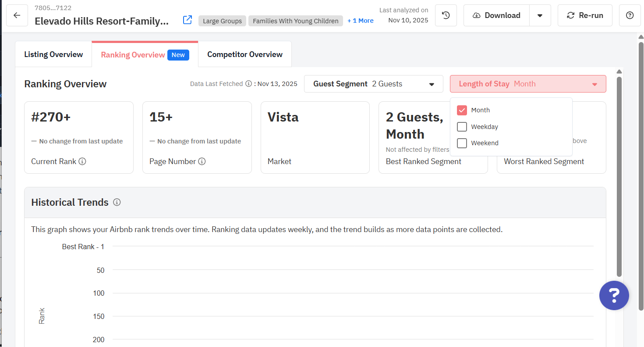Click the Re-run button
This screenshot has height=347, width=644.
coord(584,15)
